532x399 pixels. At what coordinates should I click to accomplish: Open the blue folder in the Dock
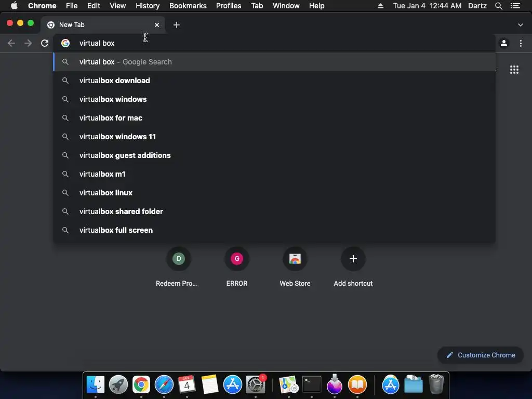[413, 384]
